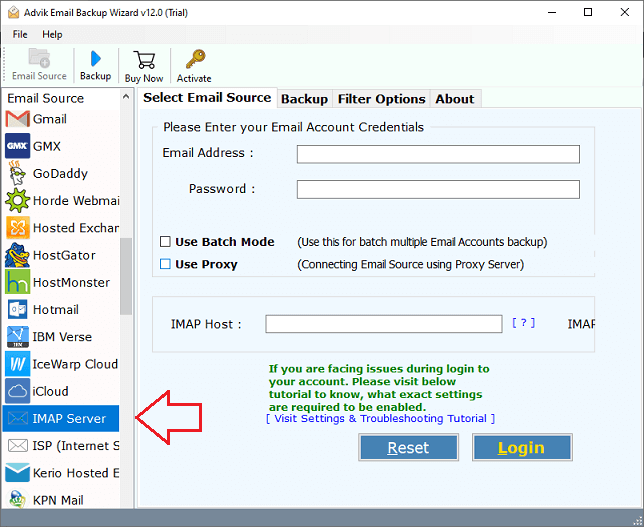This screenshot has width=644, height=527.
Task: Click the IMAP Host help [ ? ] link
Action: 523,323
